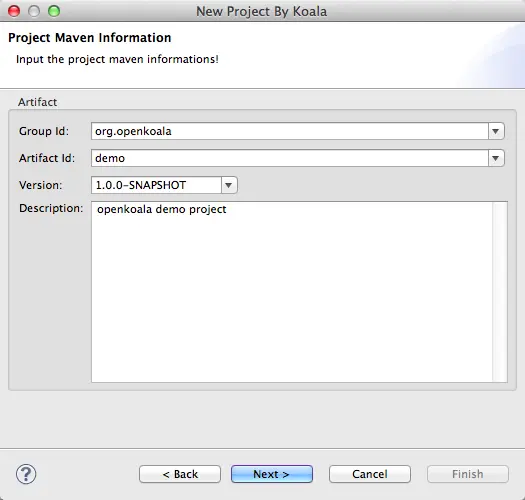
Task: Click the Description label
Action: pos(51,208)
